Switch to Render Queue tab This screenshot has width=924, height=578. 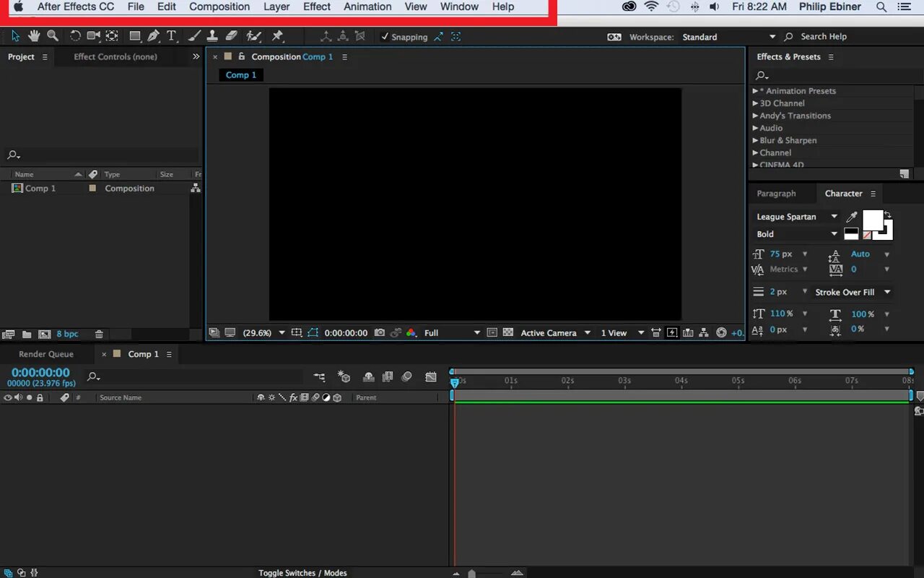[46, 354]
